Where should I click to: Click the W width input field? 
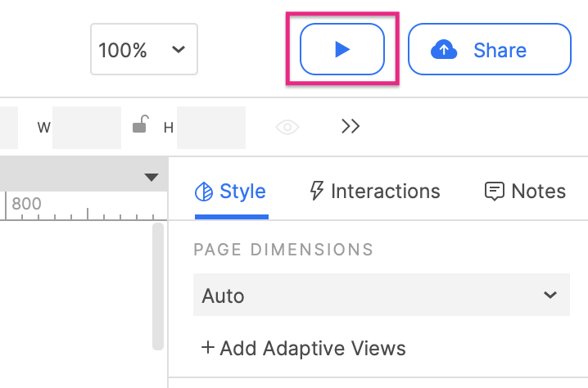pos(86,127)
